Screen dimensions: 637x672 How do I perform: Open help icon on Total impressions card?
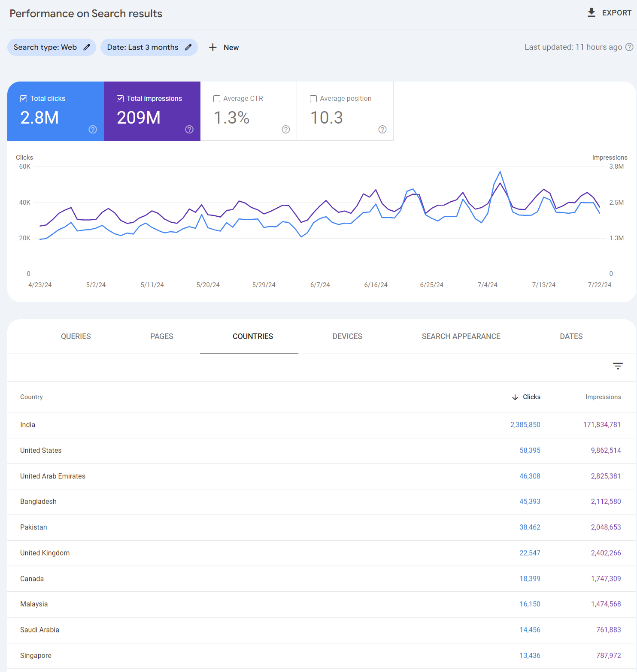click(x=189, y=129)
